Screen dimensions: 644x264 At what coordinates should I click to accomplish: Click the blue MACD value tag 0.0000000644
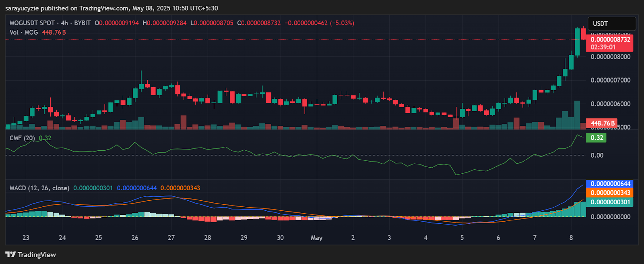tap(610, 184)
